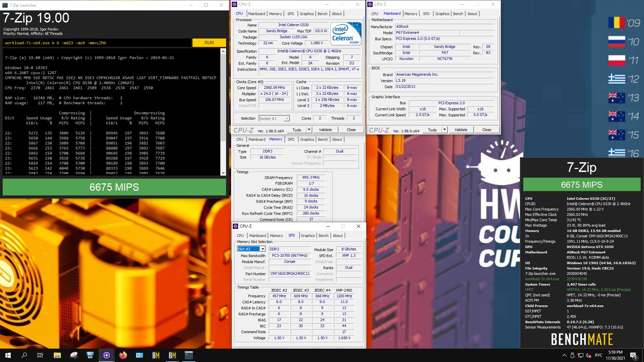Viewport: 644px width, 362px height.
Task: Click the Part Number 'CMY16GX3M2A2400C11'
Action: (290, 274)
